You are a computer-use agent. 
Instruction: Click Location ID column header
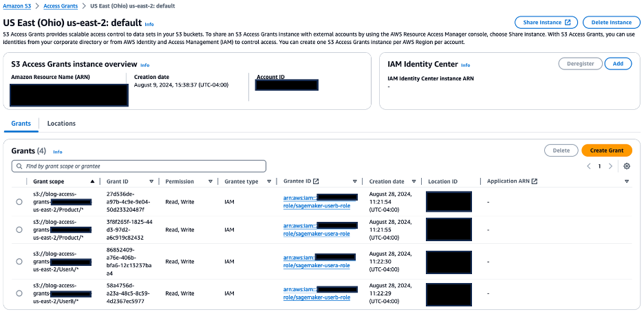[443, 181]
